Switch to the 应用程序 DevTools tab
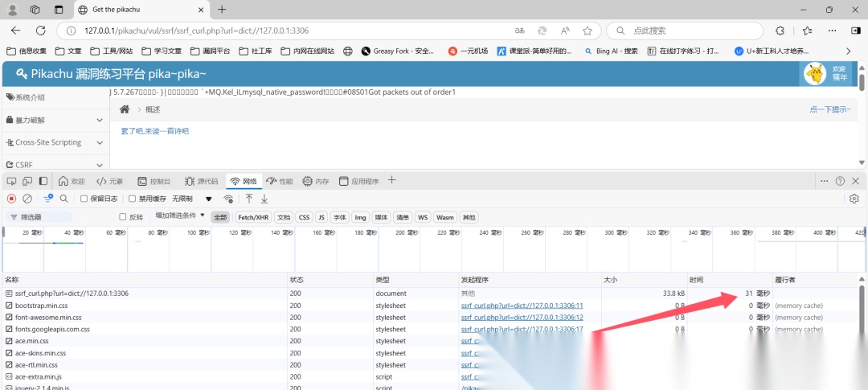 358,181
